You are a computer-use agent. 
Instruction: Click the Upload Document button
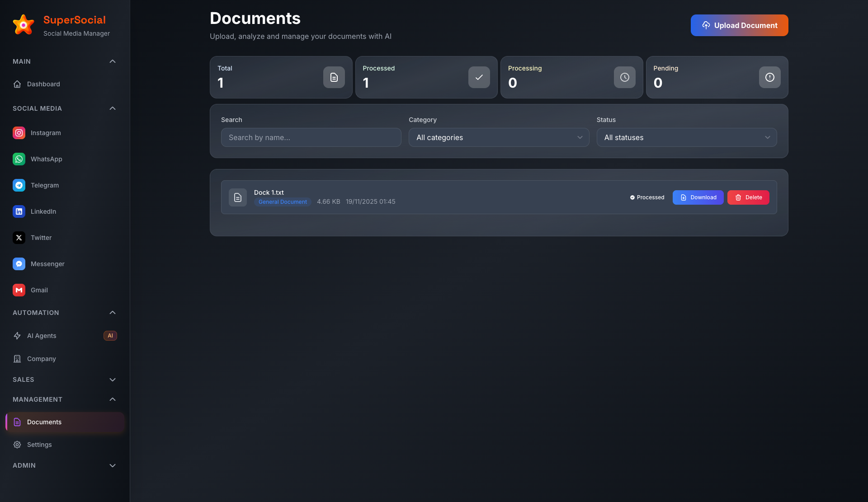[739, 25]
